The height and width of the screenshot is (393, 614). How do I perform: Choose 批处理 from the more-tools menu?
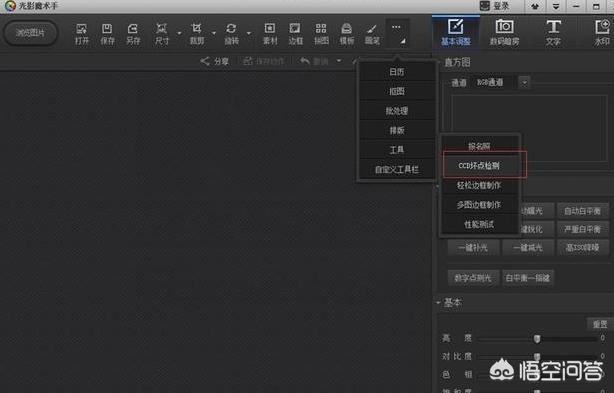click(x=397, y=111)
